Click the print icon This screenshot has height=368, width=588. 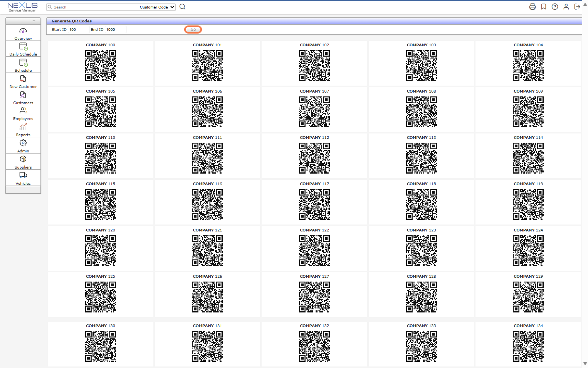pyautogui.click(x=533, y=7)
